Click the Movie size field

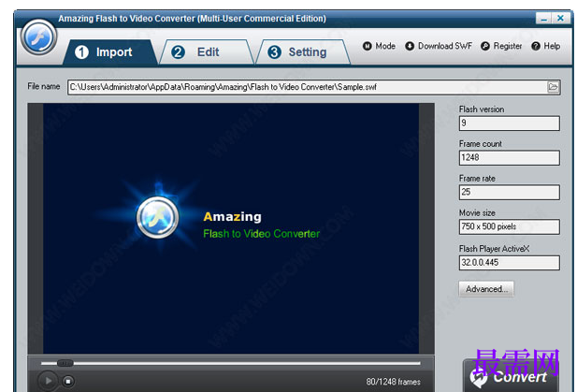click(x=510, y=226)
